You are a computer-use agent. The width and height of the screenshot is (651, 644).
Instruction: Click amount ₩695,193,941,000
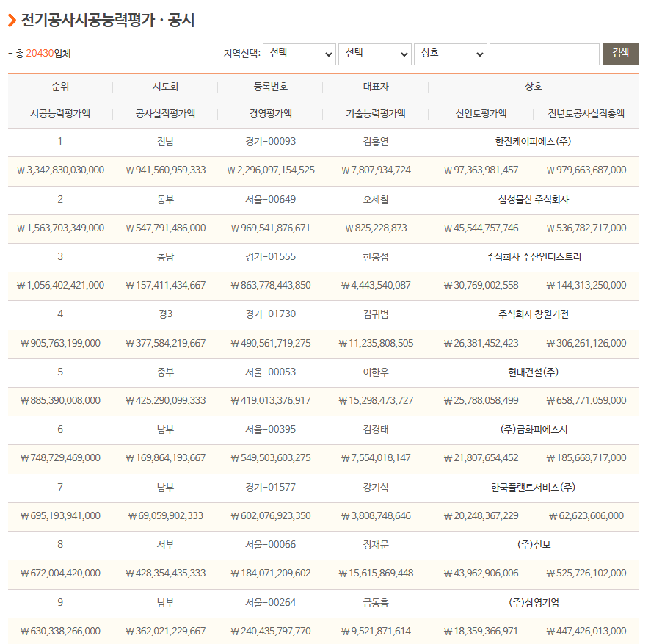point(60,515)
